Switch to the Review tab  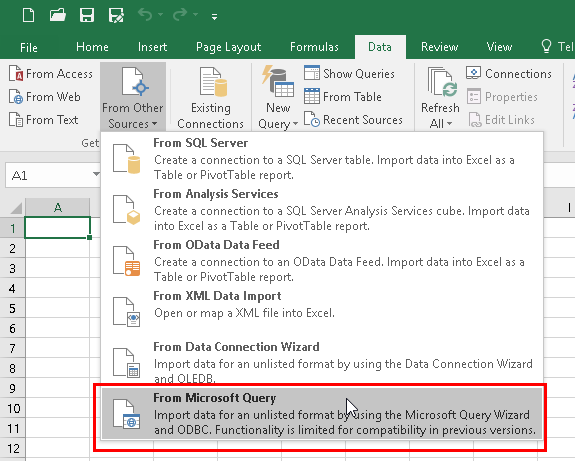439,47
